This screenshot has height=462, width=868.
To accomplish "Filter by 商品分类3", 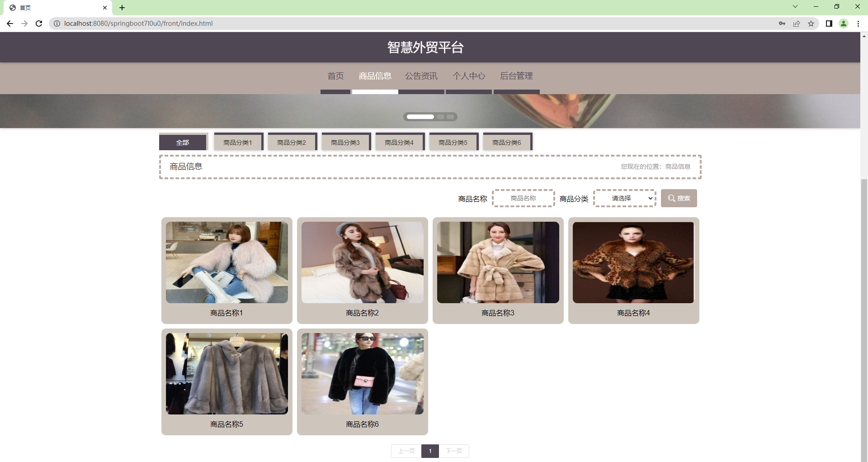I will tap(345, 143).
